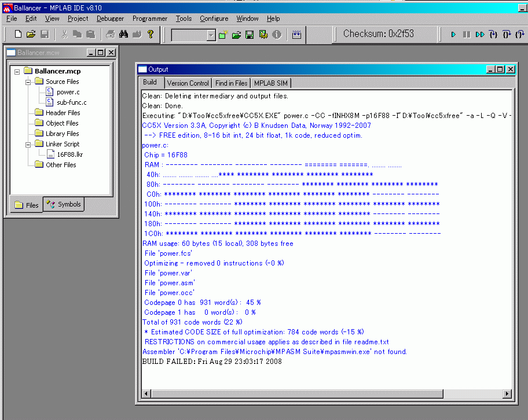Select power.c in the project tree

click(x=68, y=92)
